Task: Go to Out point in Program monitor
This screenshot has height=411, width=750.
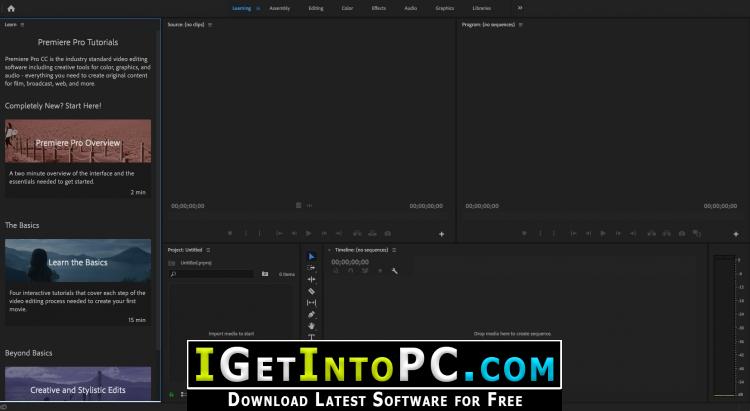Action: [633, 233]
